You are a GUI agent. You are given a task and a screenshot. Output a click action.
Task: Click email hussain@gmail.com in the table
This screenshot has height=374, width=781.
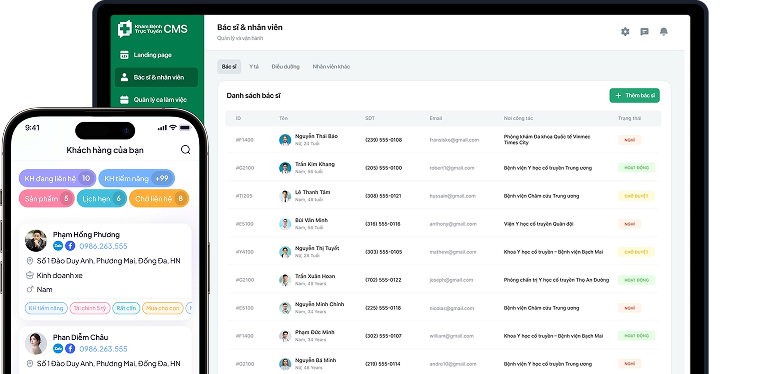click(452, 196)
